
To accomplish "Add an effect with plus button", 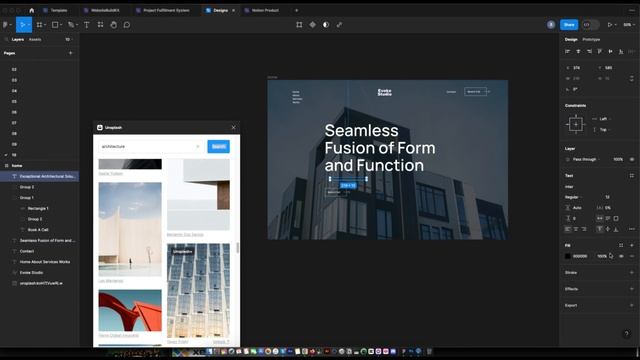I will (x=631, y=289).
